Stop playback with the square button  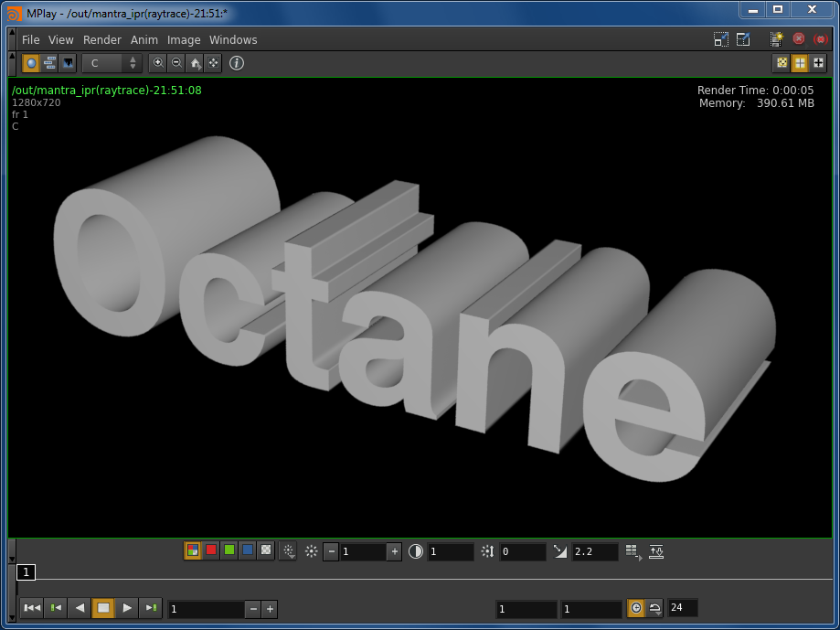(103, 608)
